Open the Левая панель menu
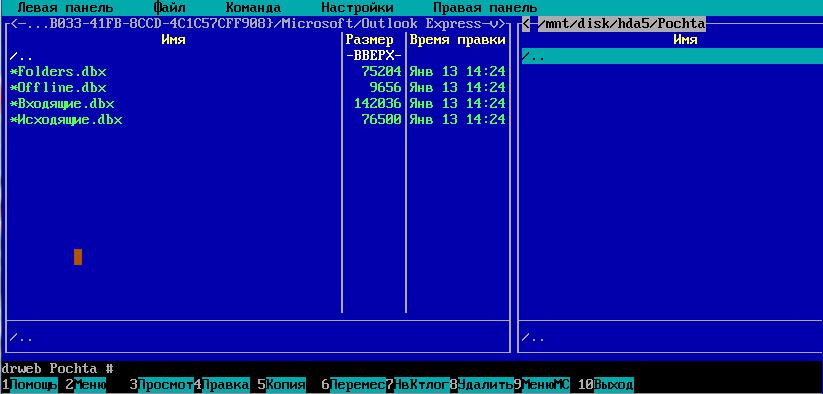823x394 pixels. pyautogui.click(x=65, y=8)
